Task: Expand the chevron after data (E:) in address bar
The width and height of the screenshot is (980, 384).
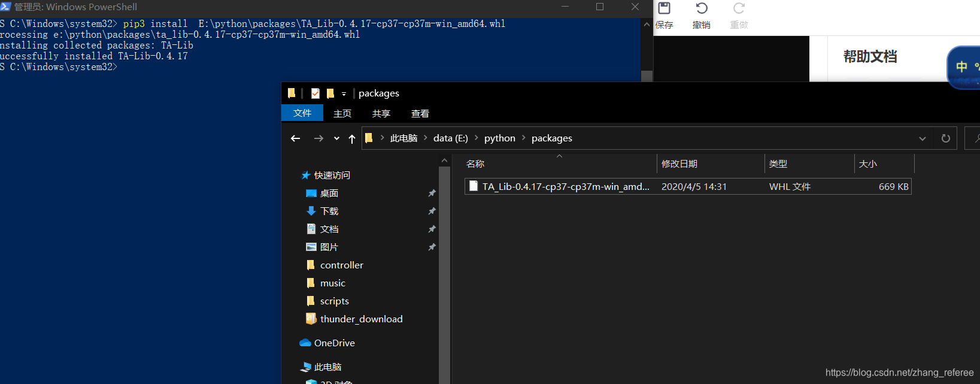Action: [x=477, y=138]
